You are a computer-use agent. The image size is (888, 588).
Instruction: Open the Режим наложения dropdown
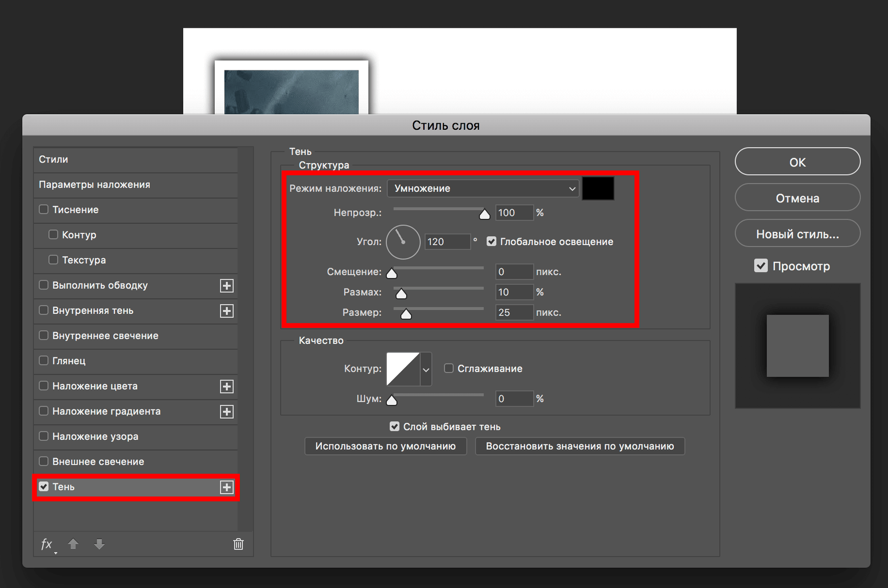pos(483,189)
